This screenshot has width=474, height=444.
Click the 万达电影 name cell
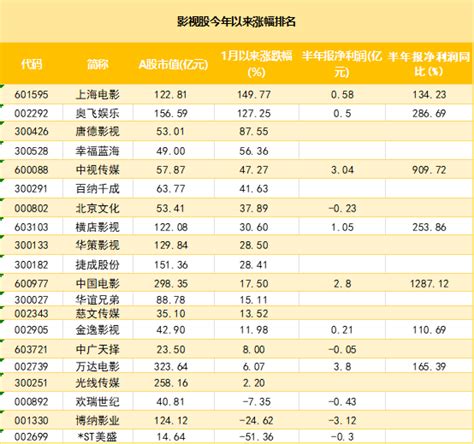[97, 367]
